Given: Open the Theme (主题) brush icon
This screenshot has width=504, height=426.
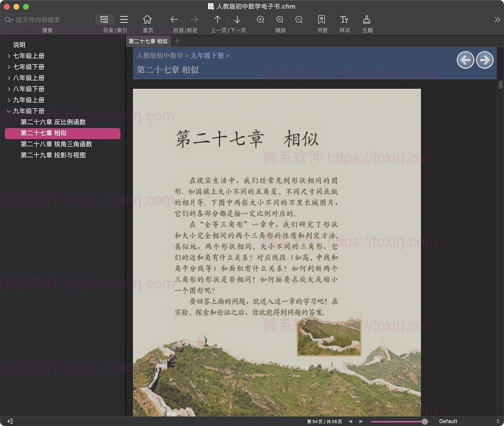Looking at the screenshot, I should pos(367,20).
